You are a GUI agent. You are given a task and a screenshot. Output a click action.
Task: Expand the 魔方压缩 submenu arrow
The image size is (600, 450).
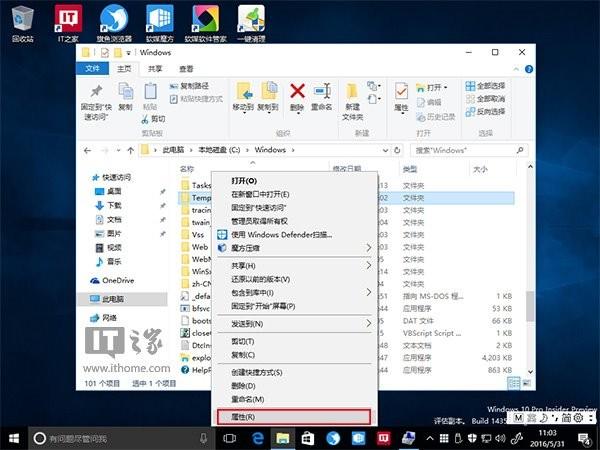click(368, 248)
